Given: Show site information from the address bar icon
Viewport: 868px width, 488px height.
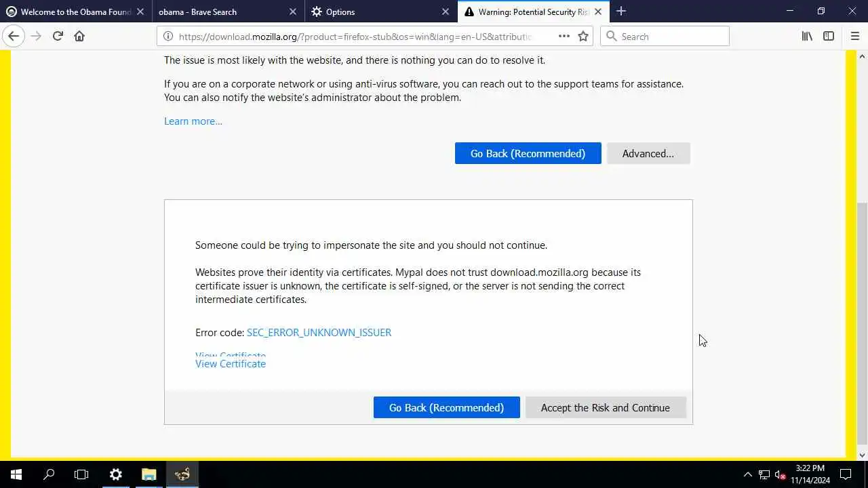Looking at the screenshot, I should click(x=168, y=37).
